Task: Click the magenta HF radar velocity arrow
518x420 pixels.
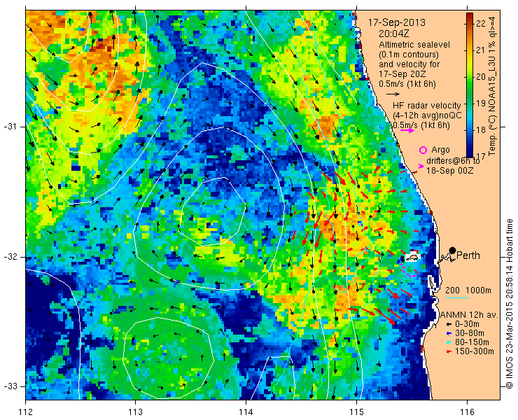Action: (407, 130)
